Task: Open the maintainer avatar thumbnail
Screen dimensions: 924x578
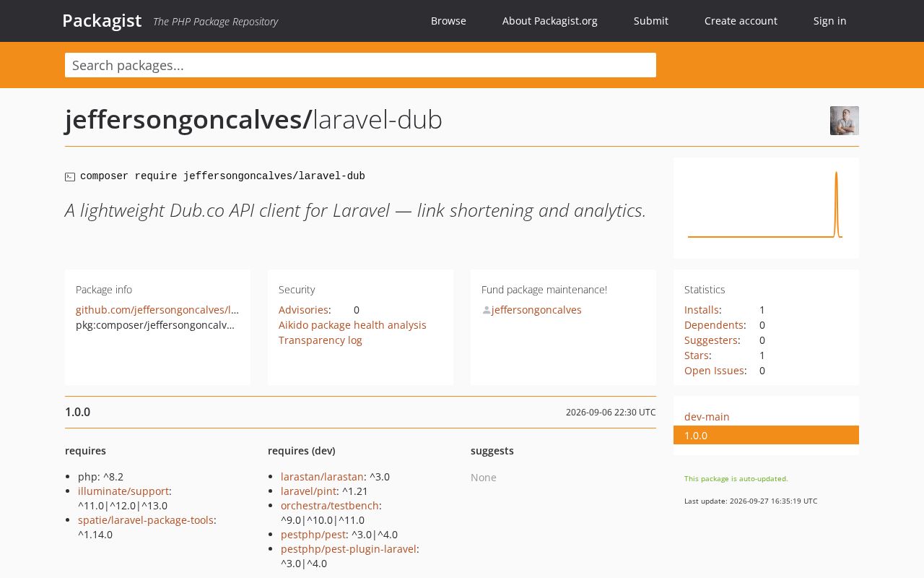Action: pos(844,121)
